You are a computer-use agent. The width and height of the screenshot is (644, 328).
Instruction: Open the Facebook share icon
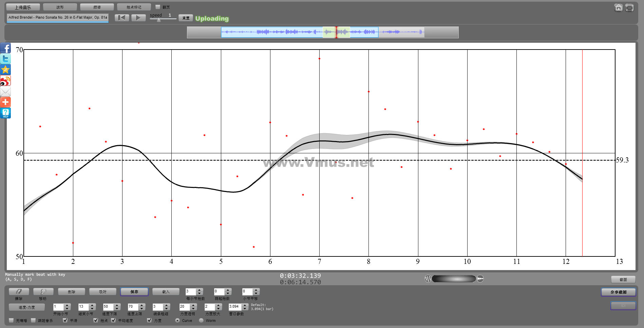[5, 48]
